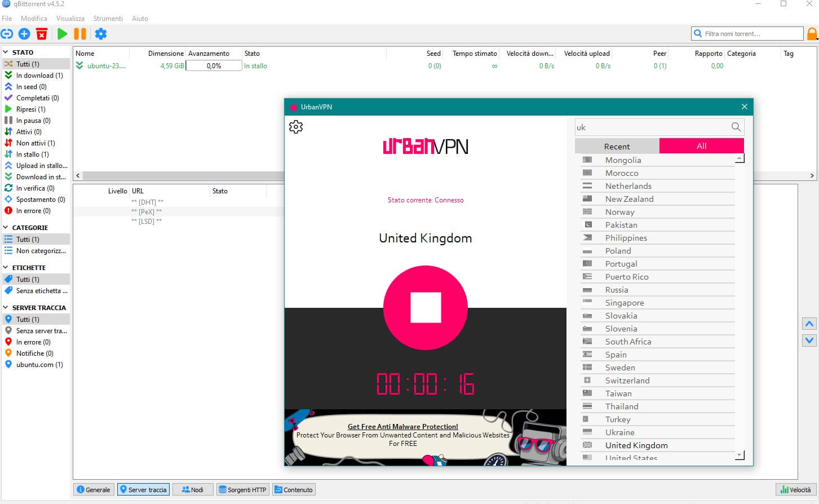The height and width of the screenshot is (504, 819).
Task: Open UrbanVPN settings gear icon
Action: pos(296,127)
